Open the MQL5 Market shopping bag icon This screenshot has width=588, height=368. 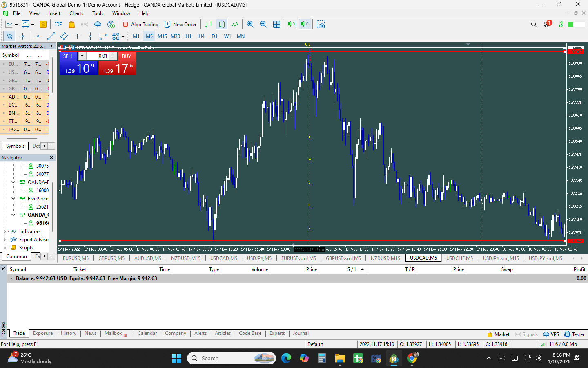72,25
